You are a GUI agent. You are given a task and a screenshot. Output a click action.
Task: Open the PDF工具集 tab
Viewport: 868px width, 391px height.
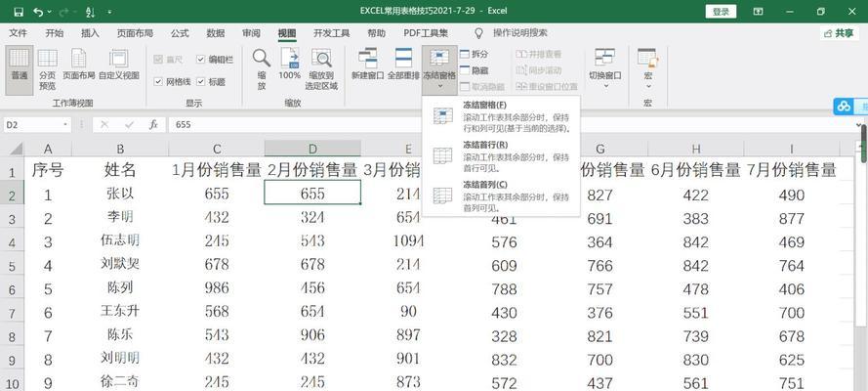(x=426, y=33)
